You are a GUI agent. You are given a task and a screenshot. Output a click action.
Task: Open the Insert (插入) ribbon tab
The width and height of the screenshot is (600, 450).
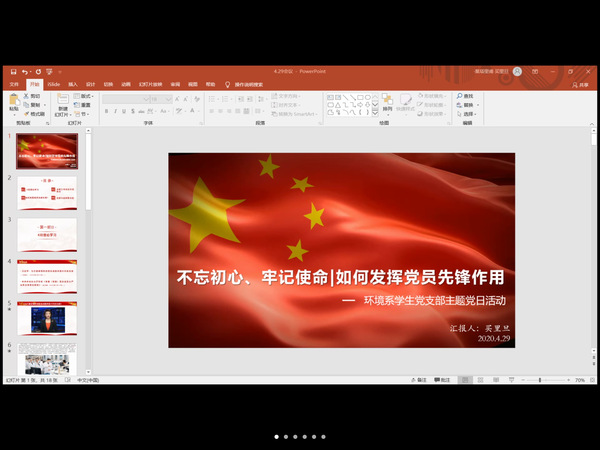pyautogui.click(x=73, y=85)
